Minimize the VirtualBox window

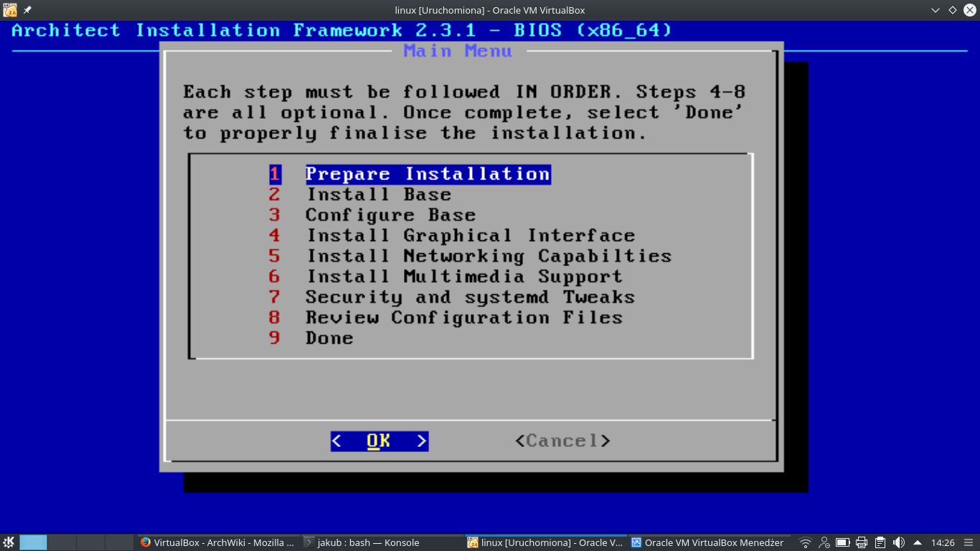[936, 10]
